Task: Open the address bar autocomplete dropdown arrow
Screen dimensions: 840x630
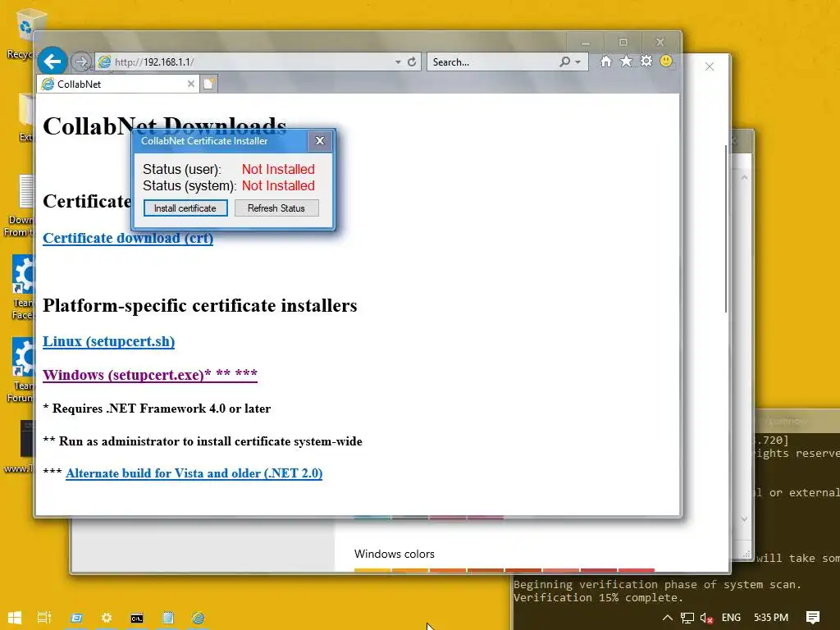Action: [x=398, y=62]
